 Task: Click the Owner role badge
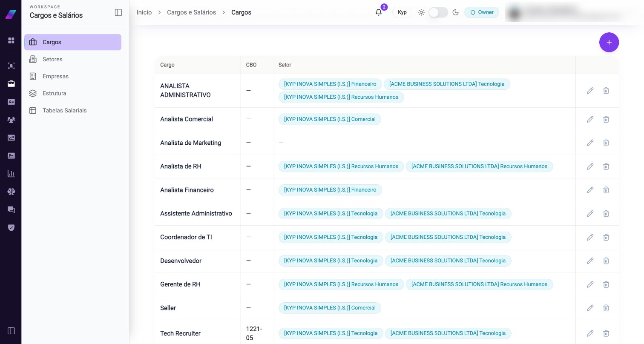(482, 12)
